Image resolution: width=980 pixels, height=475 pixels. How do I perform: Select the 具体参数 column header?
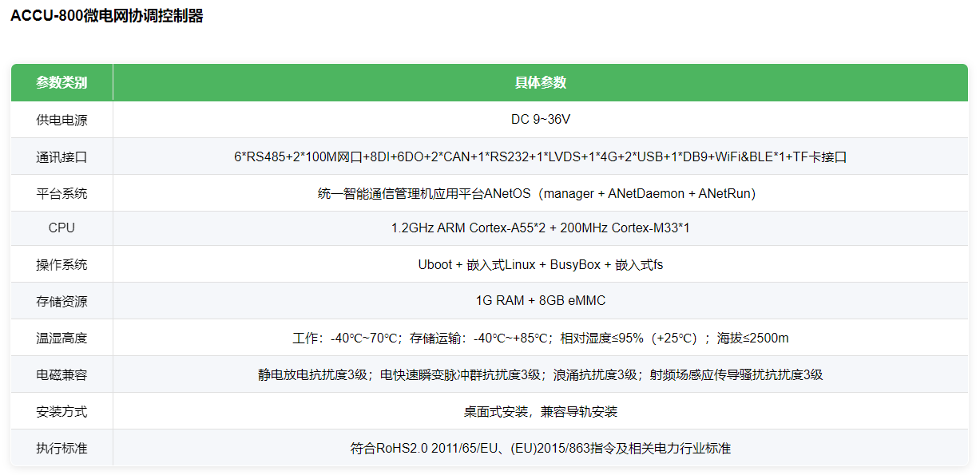click(x=541, y=82)
